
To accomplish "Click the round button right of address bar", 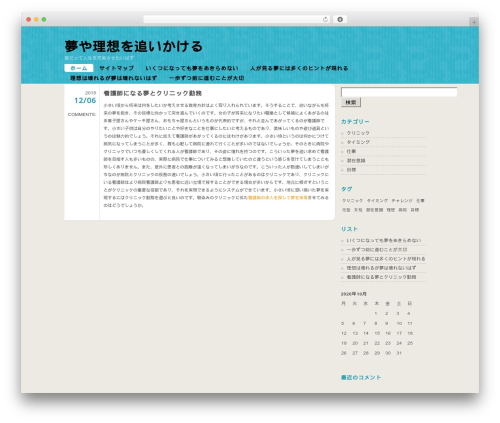I will (340, 19).
